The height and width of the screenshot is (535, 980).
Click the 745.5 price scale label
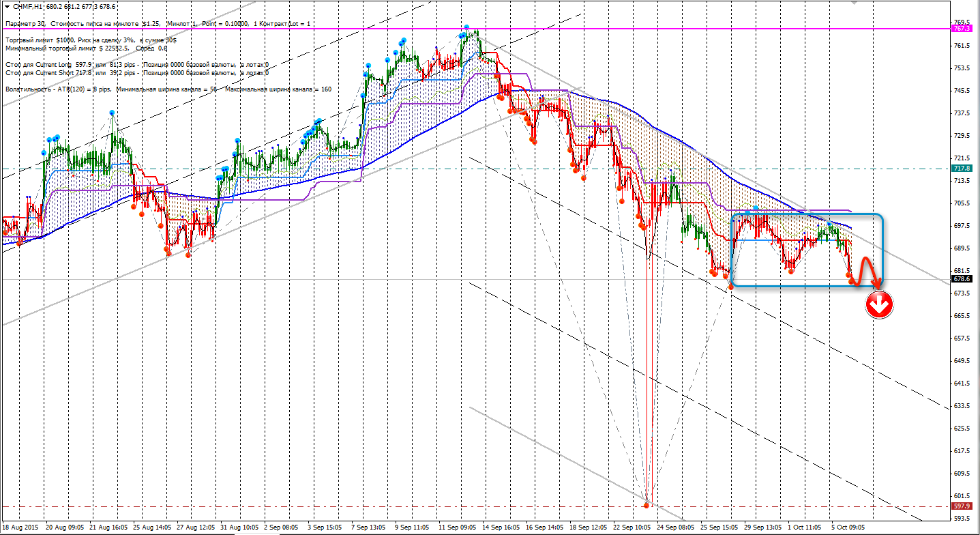click(x=962, y=91)
